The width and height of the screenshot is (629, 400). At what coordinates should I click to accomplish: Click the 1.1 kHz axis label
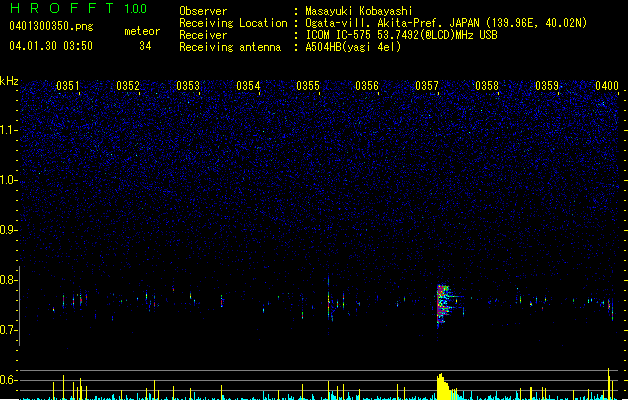[x=8, y=130]
